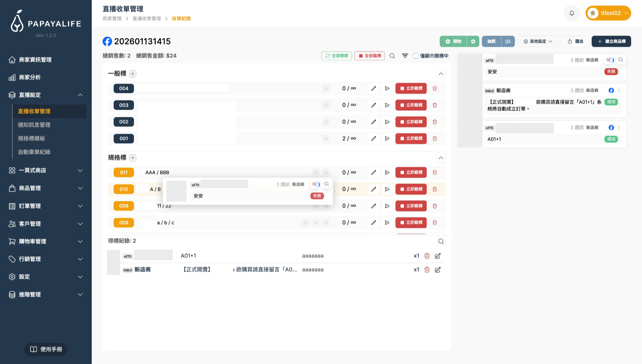
Task: Search 得標紀錄 with magnifier icon
Action: point(441,241)
